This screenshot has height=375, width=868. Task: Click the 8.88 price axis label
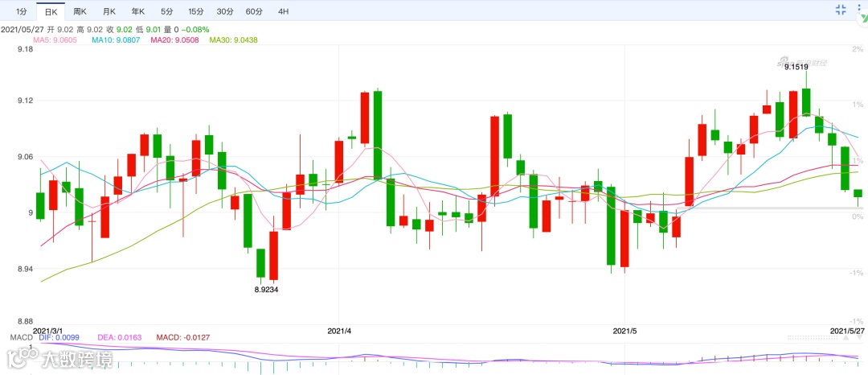[x=26, y=321]
